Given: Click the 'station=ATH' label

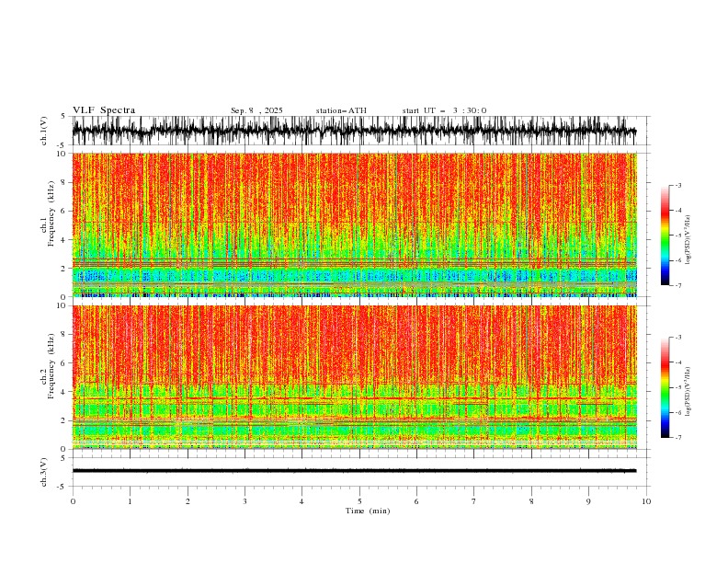Looking at the screenshot, I should [341, 110].
